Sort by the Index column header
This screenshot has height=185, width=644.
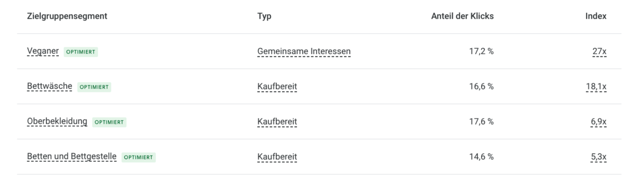click(596, 16)
